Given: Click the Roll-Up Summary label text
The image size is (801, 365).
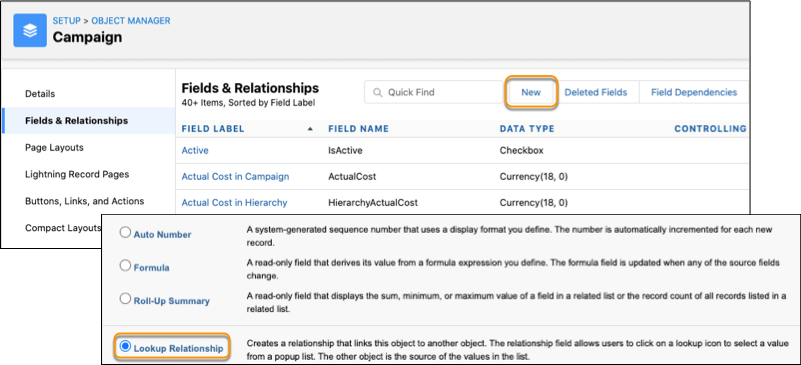Looking at the screenshot, I should coord(172,301).
